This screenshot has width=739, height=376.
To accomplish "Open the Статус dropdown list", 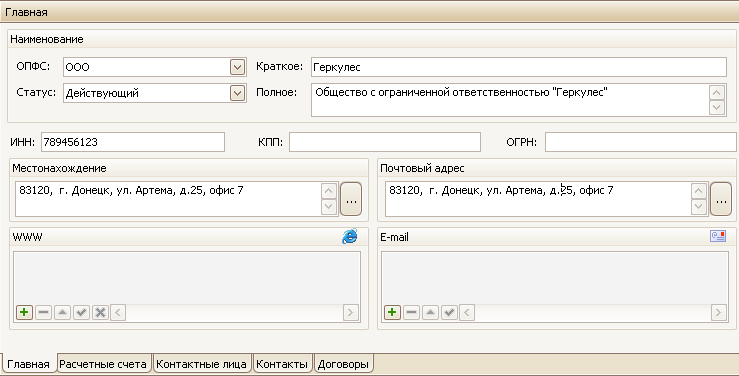I will (x=238, y=93).
